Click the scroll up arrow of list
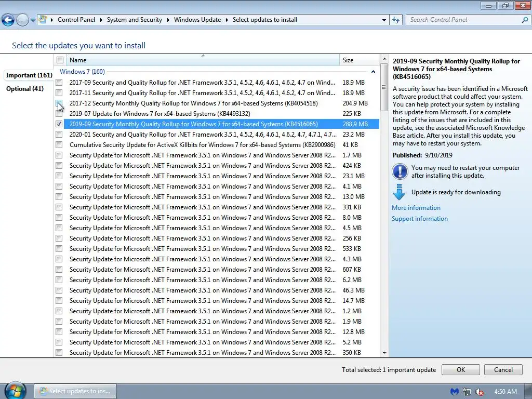 coord(384,59)
